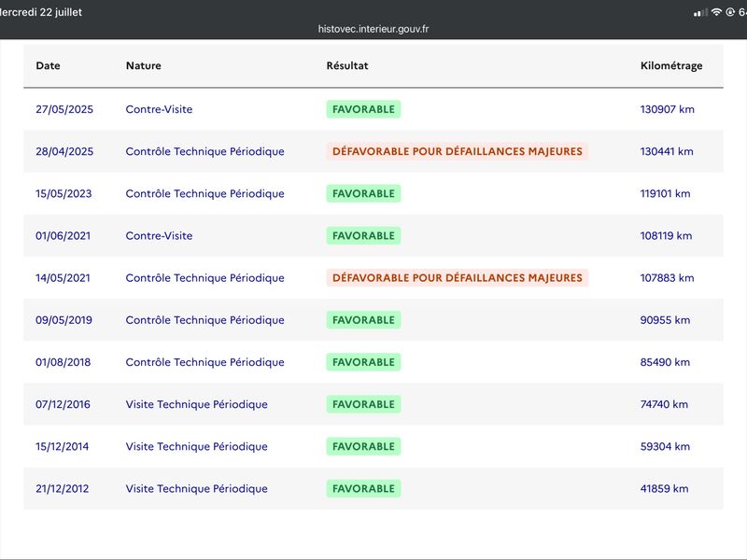Screen dimensions: 747x560
Task: Select the 130907 km mileage value
Action: [x=667, y=109]
